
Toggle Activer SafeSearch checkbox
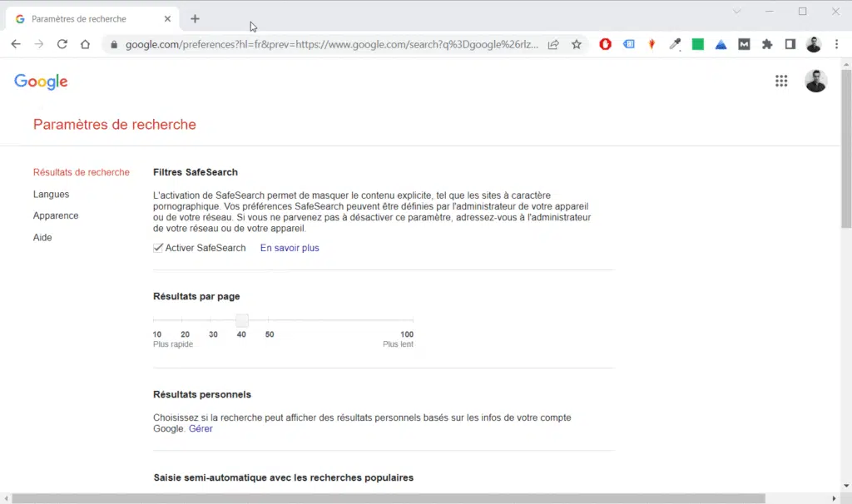[158, 248]
